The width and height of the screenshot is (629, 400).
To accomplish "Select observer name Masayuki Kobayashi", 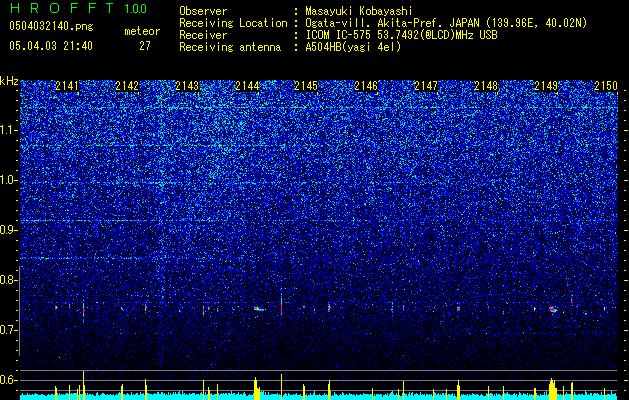I will 358,11.
